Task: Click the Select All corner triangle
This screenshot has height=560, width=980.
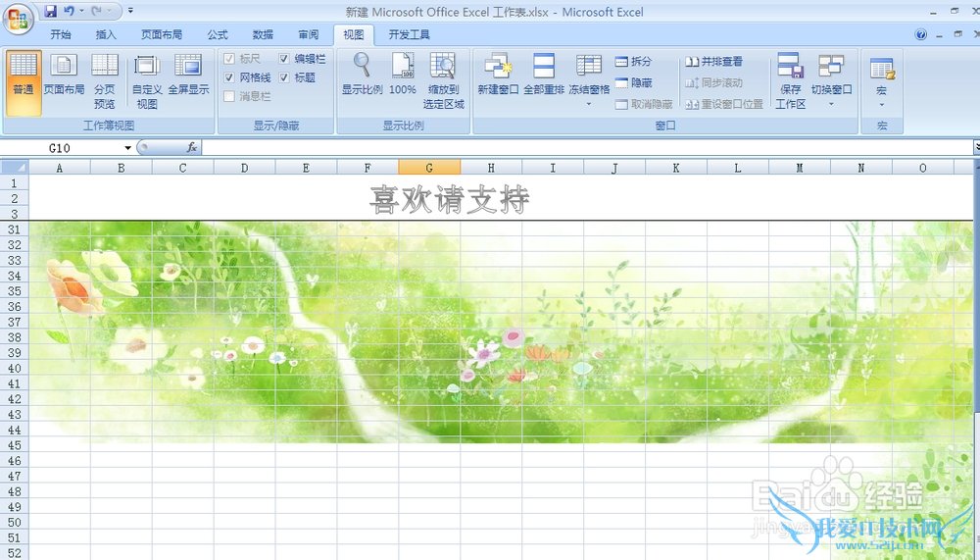Action: [15, 167]
